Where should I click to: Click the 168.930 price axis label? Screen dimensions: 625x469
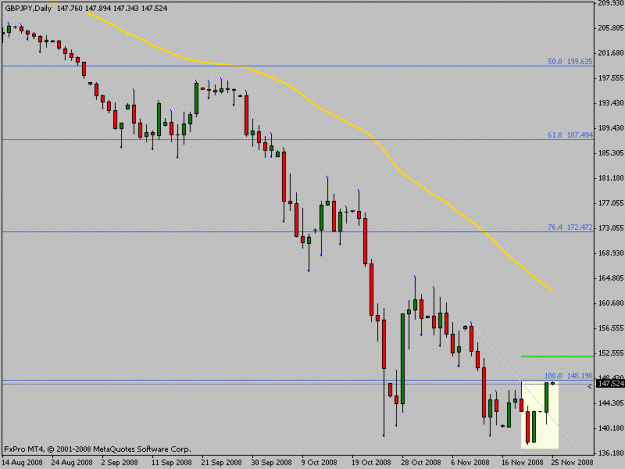pyautogui.click(x=610, y=253)
